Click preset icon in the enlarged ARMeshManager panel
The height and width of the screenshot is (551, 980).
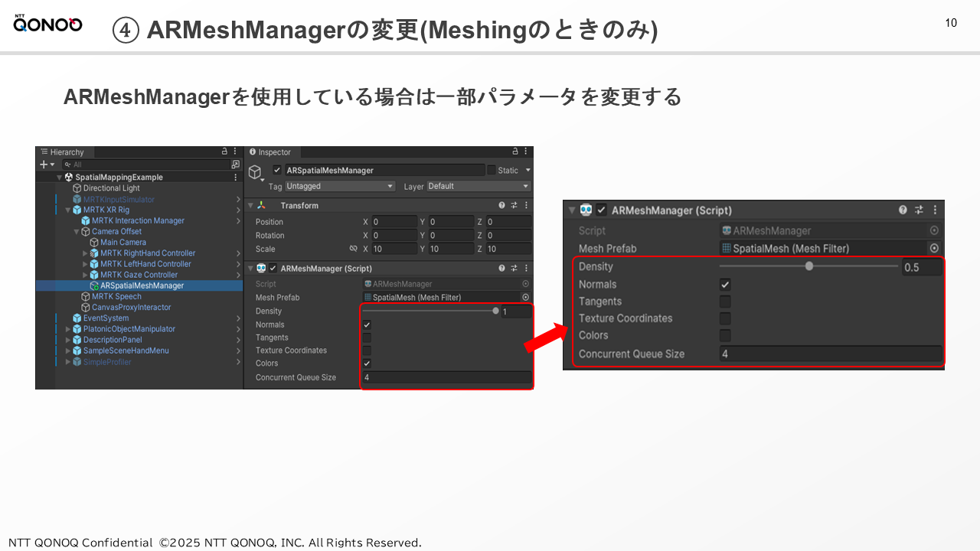920,210
